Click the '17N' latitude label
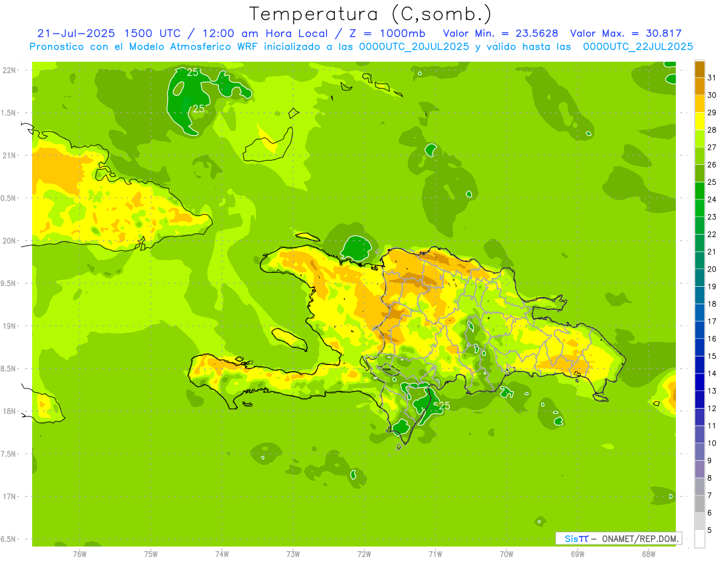This screenshot has width=728, height=562. pos(9,497)
